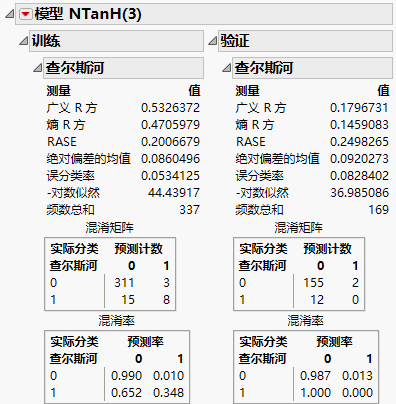
Task: Select validation confusion rate 1.000
Action: tap(315, 393)
